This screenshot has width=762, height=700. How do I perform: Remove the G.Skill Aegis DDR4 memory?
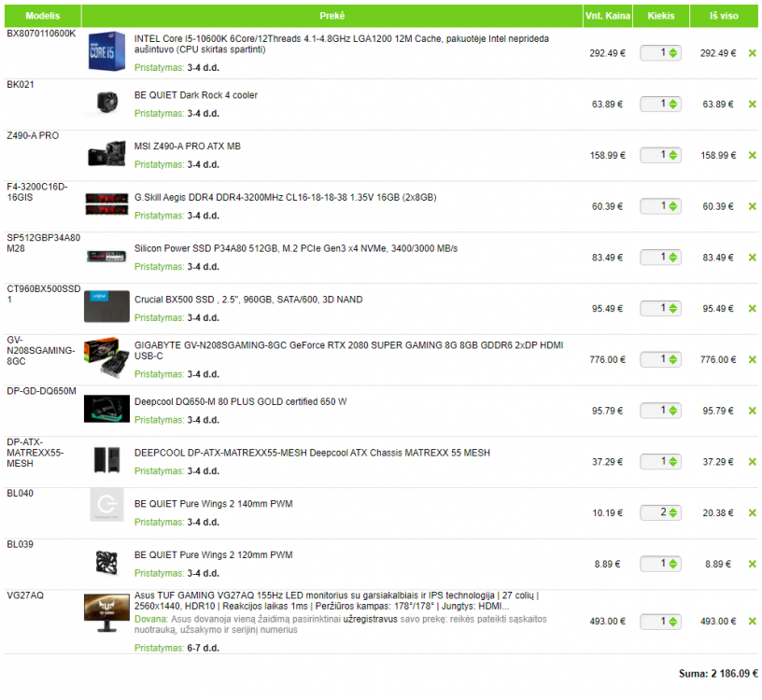point(753,206)
